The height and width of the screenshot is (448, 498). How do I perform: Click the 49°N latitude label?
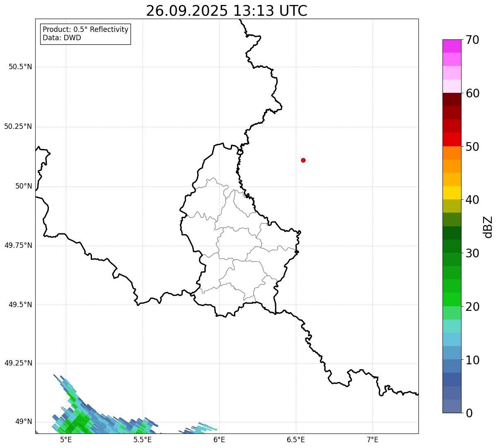tap(24, 422)
